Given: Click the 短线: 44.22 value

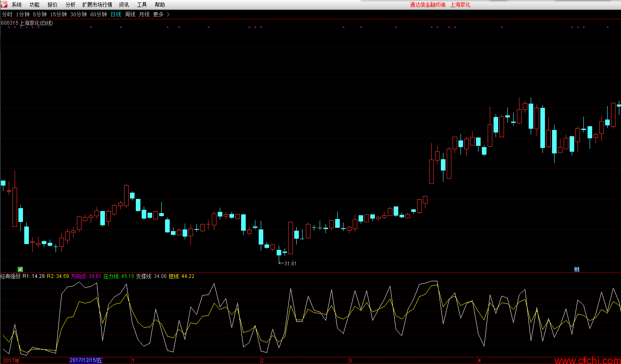Looking at the screenshot, I should [x=181, y=276].
